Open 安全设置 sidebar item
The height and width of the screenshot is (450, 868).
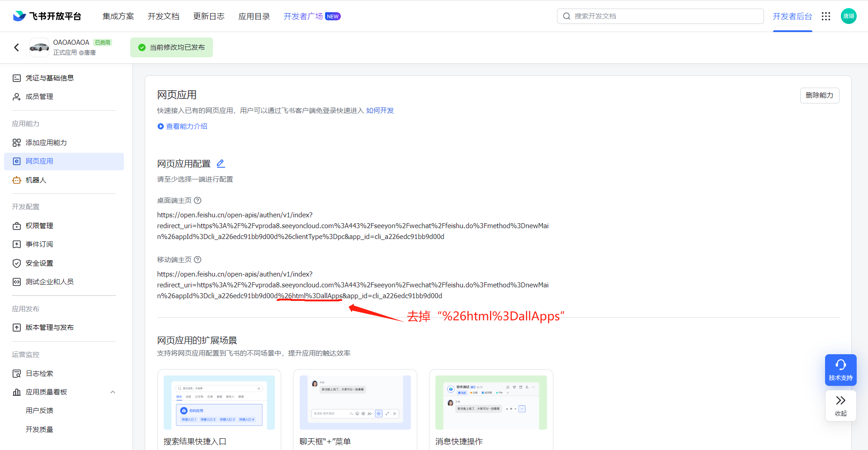pos(64,263)
